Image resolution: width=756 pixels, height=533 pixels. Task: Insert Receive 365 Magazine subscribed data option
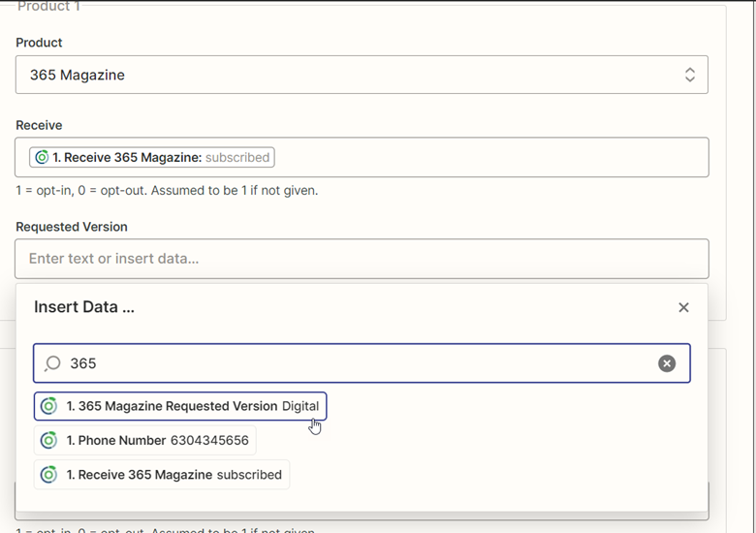162,475
